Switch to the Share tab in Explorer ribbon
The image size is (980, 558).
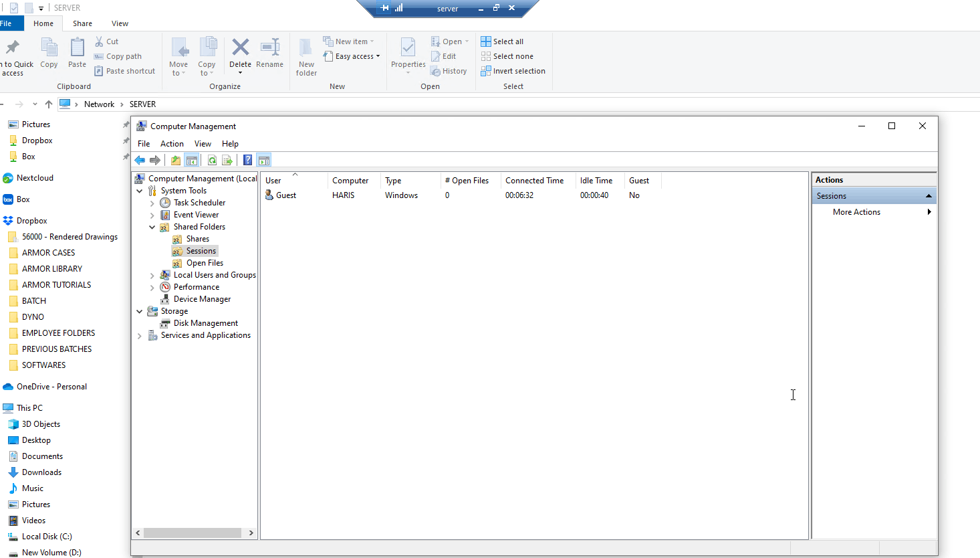(x=83, y=23)
